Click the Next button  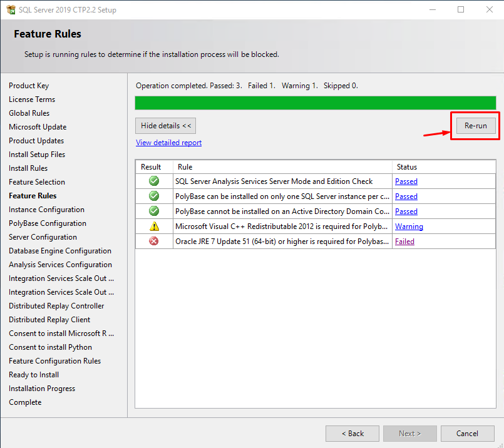click(x=410, y=434)
